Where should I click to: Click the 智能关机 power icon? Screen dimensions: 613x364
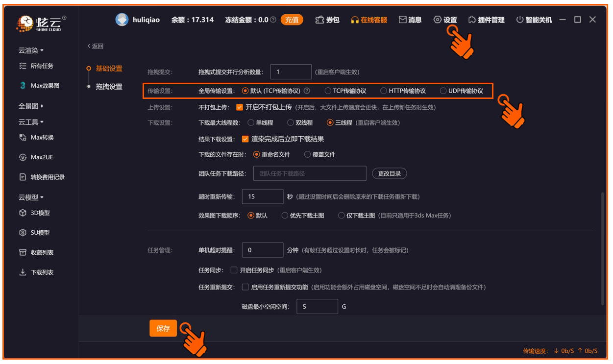520,20
